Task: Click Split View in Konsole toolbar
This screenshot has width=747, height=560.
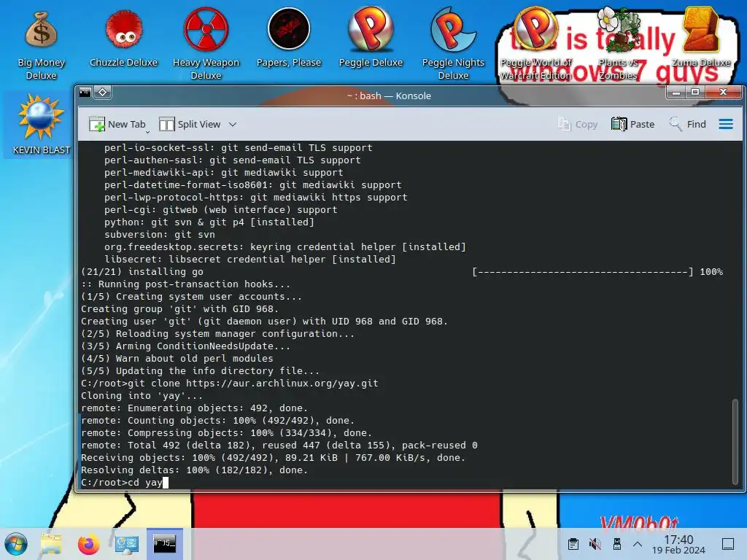Action: pyautogui.click(x=190, y=124)
